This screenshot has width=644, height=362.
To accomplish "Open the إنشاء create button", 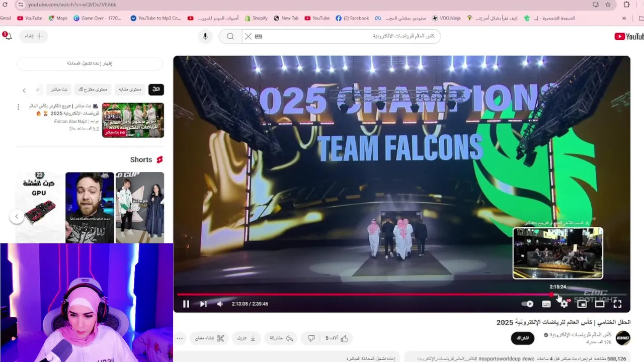I will coord(34,36).
